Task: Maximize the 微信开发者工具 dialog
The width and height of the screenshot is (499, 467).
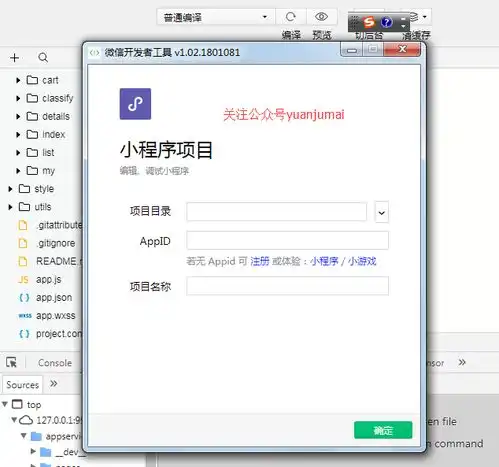Action: (x=373, y=50)
